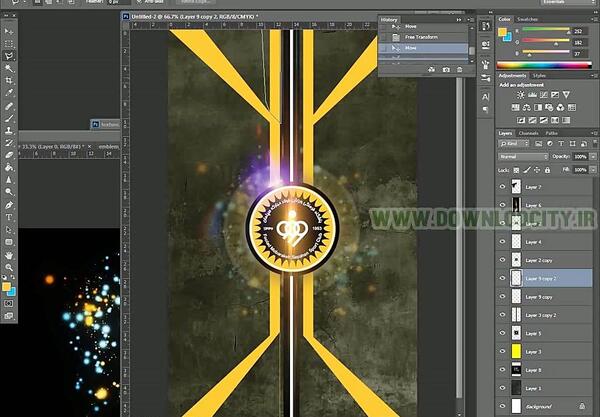
Task: Select the Layer 3 copy 2 row
Action: [544, 315]
